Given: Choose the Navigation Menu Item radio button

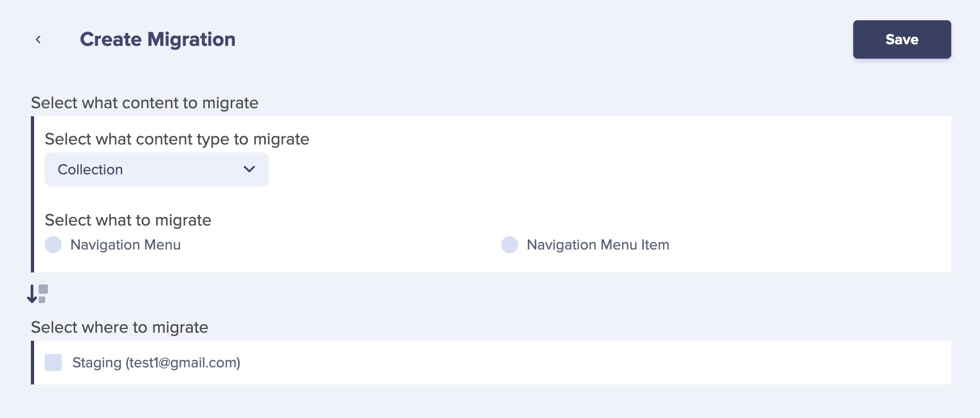Looking at the screenshot, I should 510,245.
